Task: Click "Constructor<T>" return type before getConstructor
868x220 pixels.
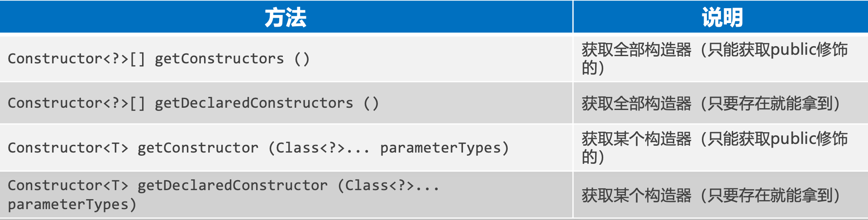Action: [68, 148]
